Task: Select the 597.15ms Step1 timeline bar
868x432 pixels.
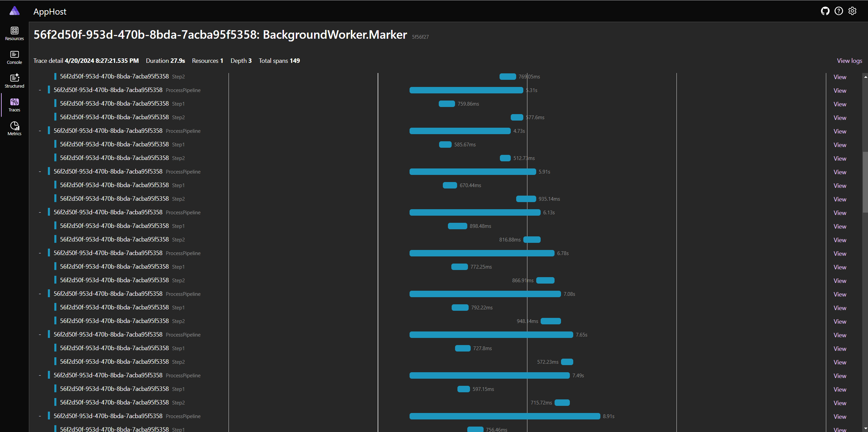Action: (464, 389)
